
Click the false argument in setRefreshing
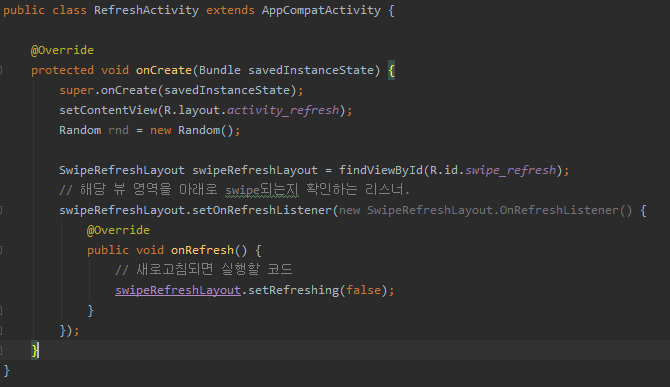(363, 290)
